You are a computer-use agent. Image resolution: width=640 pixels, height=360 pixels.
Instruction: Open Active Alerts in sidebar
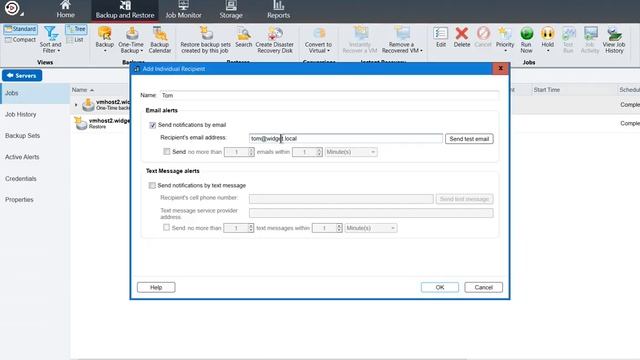point(35,157)
